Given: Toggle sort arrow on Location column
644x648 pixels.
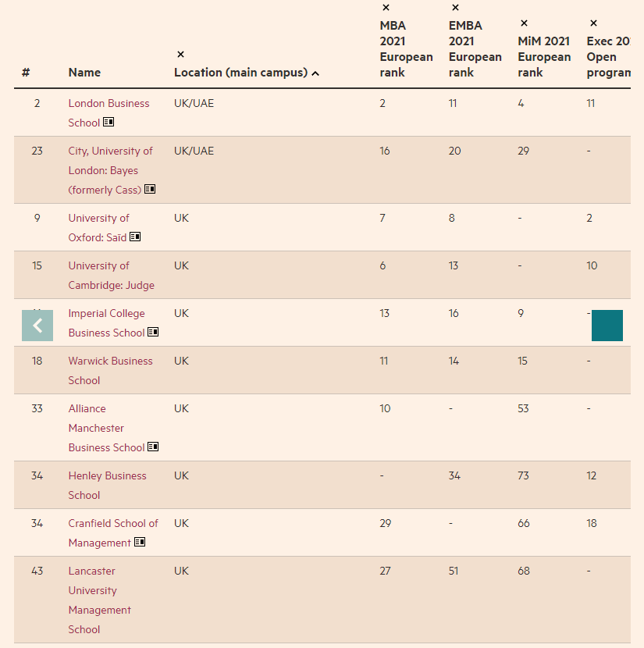Looking at the screenshot, I should point(315,73).
